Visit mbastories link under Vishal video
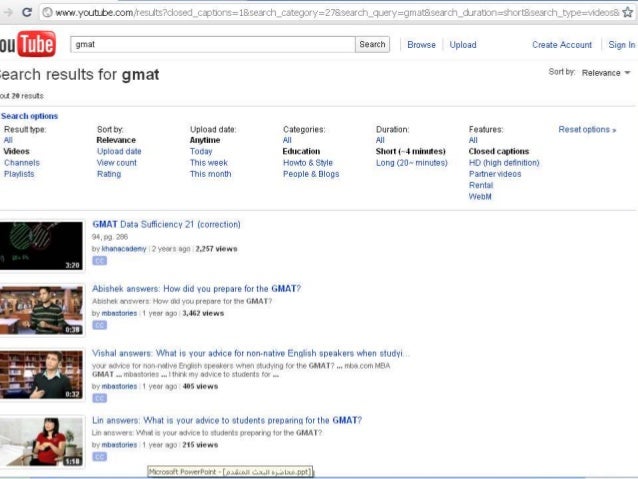638x479 pixels. pyautogui.click(x=119, y=386)
